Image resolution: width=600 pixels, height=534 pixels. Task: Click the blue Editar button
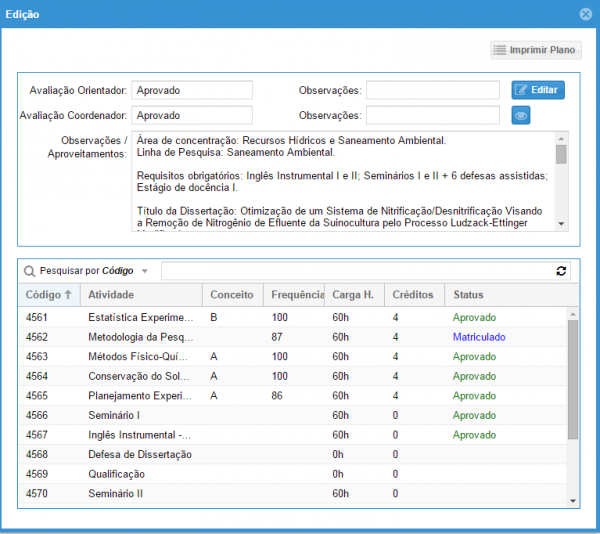(x=538, y=90)
